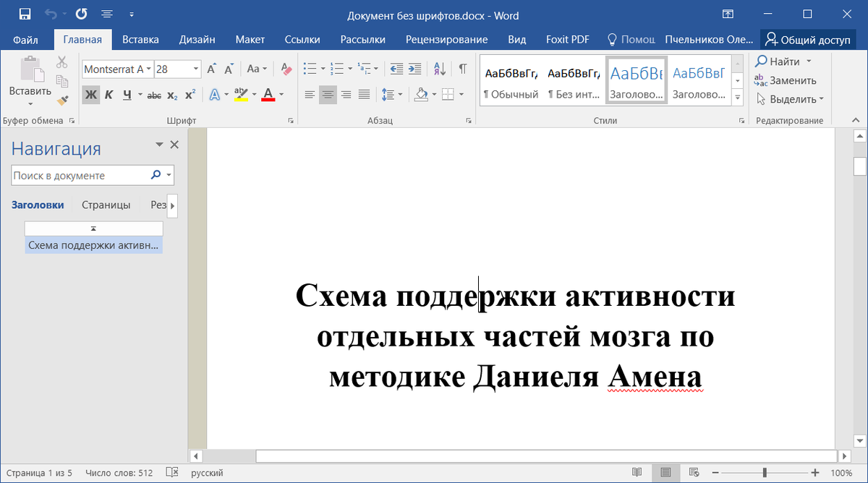Expand the styles gallery with More arrow
This screenshot has width=868, height=483.
[737, 98]
